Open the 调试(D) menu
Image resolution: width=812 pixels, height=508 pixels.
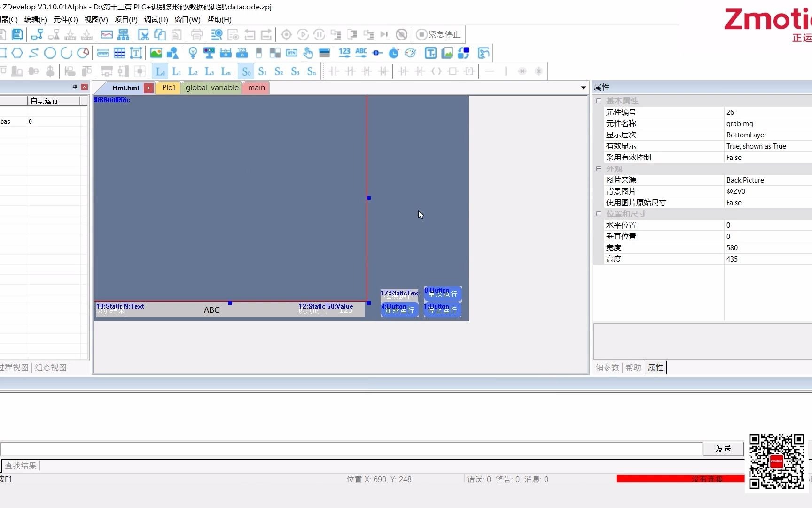pos(156,19)
